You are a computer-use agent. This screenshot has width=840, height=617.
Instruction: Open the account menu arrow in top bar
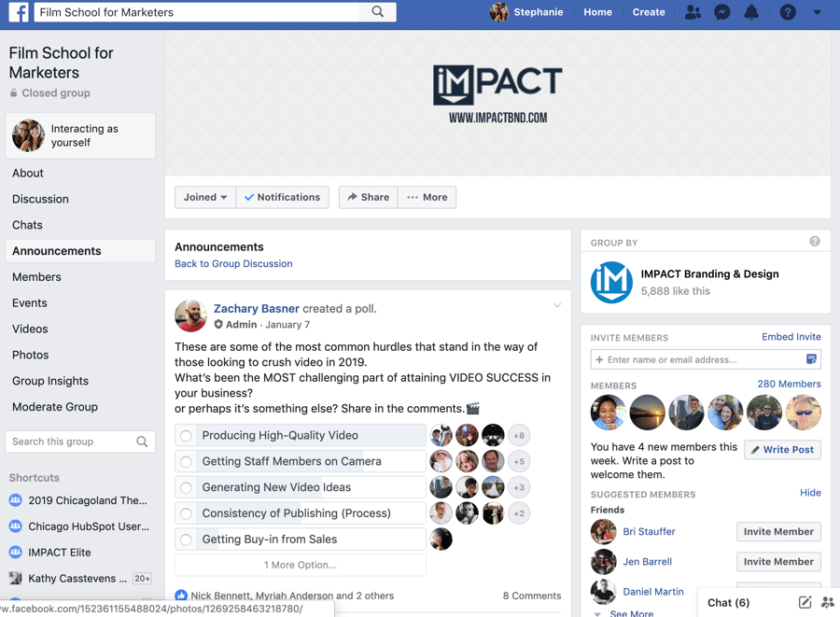click(817, 12)
